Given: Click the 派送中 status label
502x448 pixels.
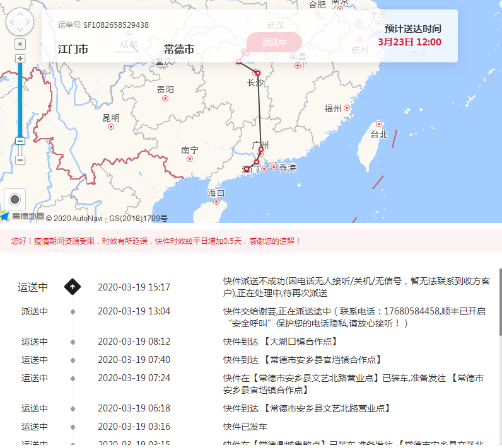Looking at the screenshot, I should [x=35, y=311].
